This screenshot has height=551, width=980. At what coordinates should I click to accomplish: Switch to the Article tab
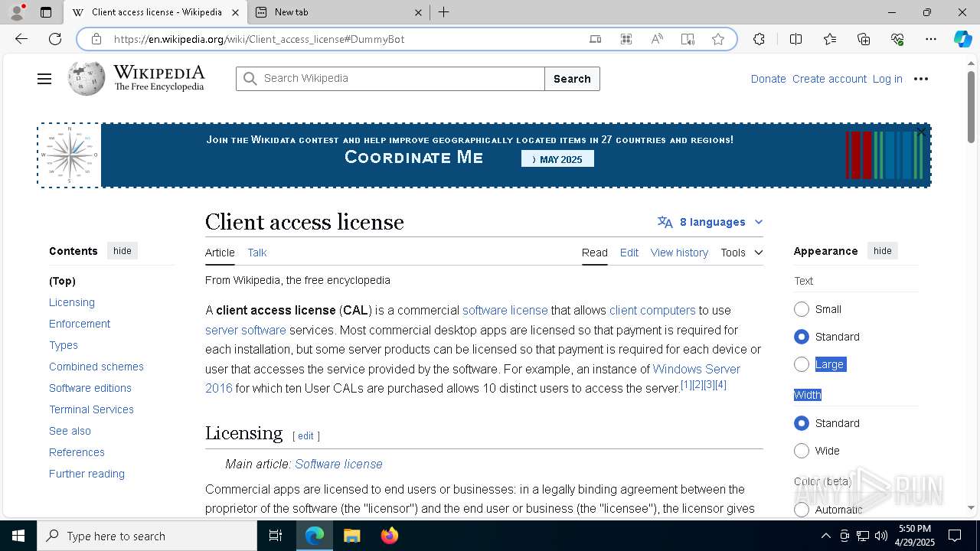click(x=220, y=253)
